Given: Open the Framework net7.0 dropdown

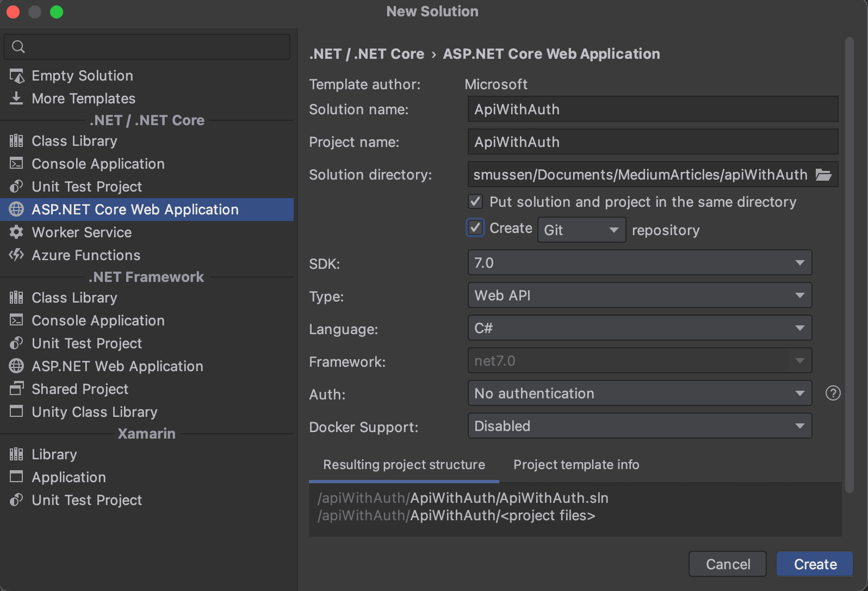Looking at the screenshot, I should pos(640,361).
